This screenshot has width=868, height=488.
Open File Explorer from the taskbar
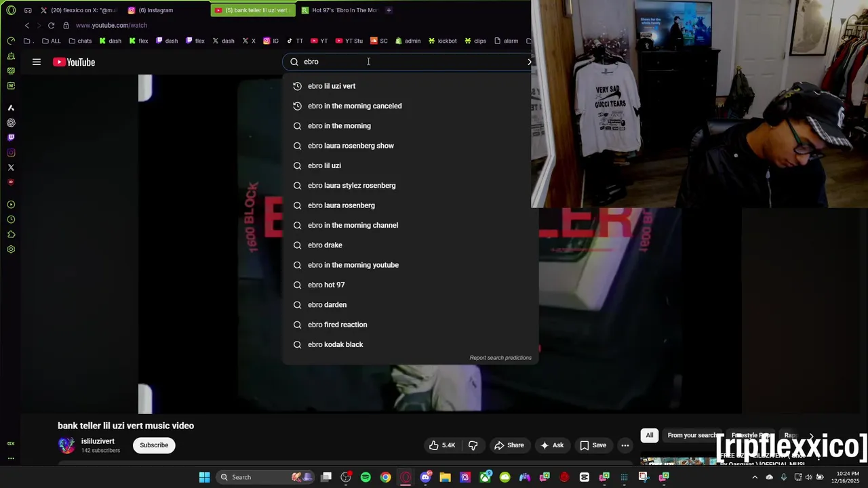click(445, 477)
